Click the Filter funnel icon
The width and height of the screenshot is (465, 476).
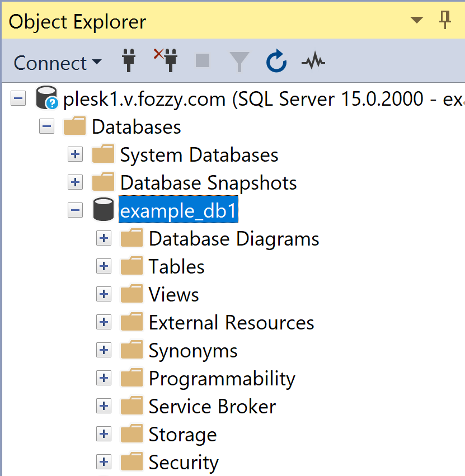click(x=239, y=62)
